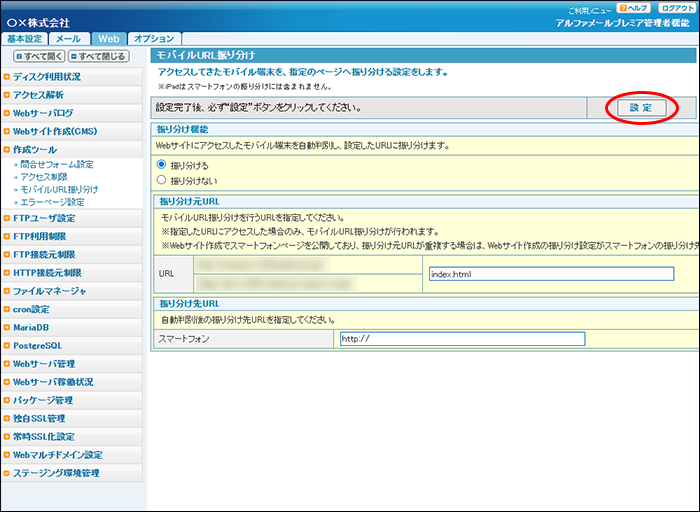Click the スマートフォン http:// input field
The width and height of the screenshot is (700, 512).
pyautogui.click(x=461, y=339)
